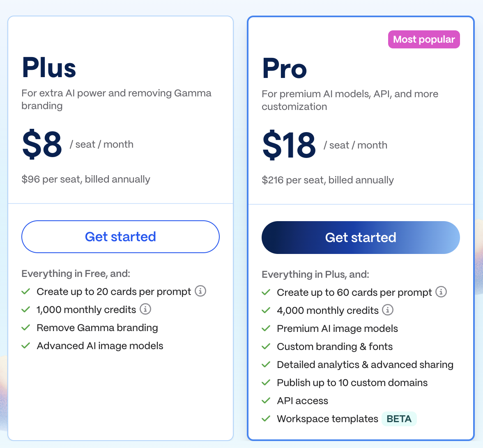Click checkmark next to Remove Gamma branding
This screenshot has height=448, width=483.
26,328
